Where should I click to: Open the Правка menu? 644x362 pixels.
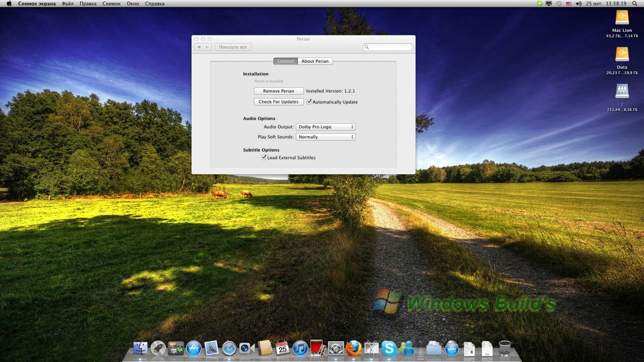click(x=88, y=4)
